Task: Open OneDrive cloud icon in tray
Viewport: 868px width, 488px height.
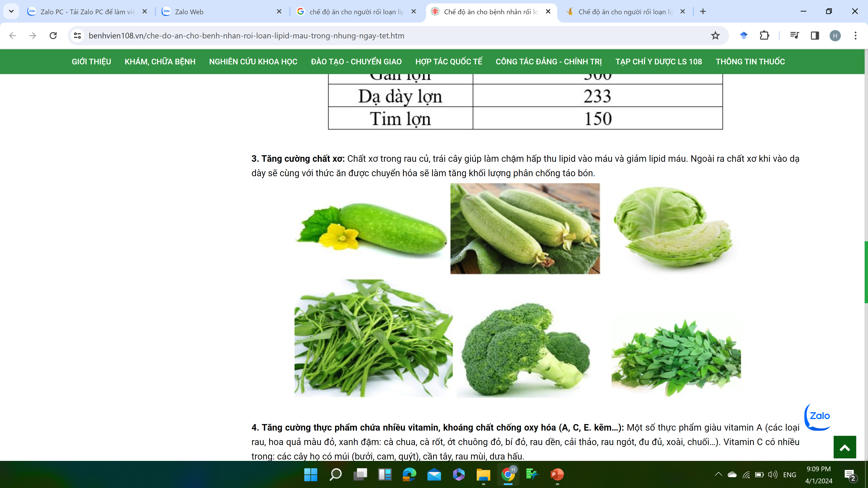Action: tap(732, 474)
